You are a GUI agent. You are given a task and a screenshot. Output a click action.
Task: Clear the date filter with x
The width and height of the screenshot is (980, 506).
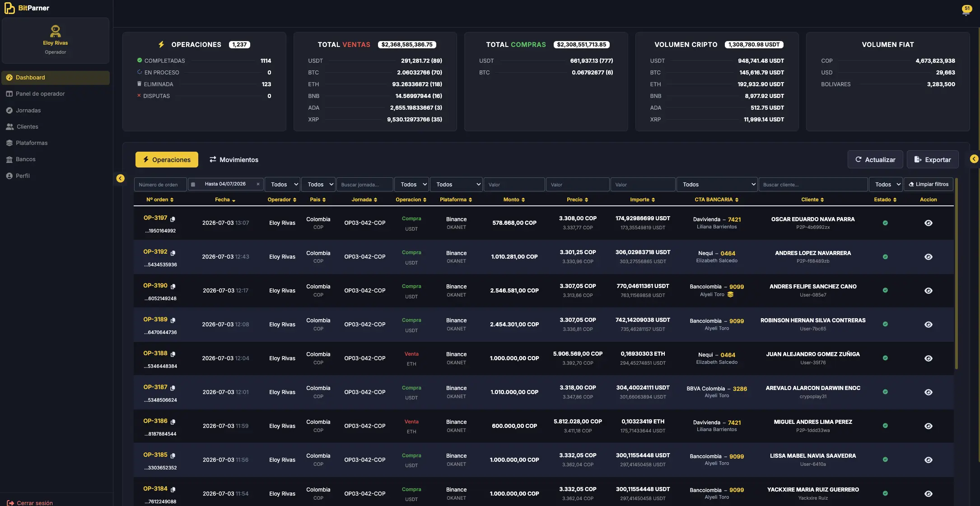point(258,184)
